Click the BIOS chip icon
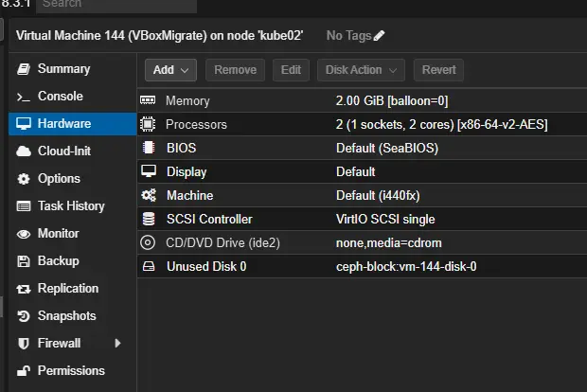This screenshot has width=587, height=392. click(x=148, y=148)
